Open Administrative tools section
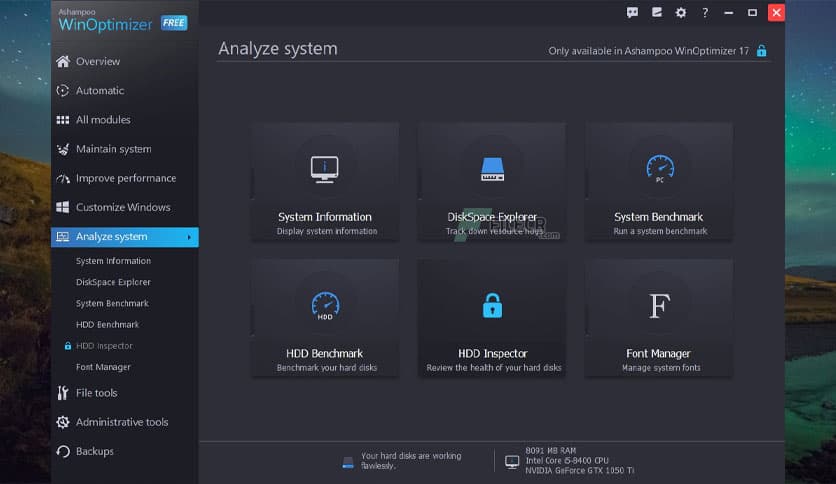 pos(122,422)
